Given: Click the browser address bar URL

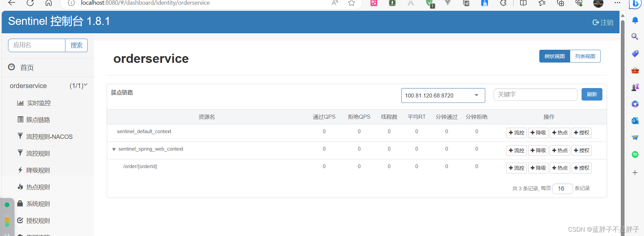Looking at the screenshot, I should click(x=145, y=3).
